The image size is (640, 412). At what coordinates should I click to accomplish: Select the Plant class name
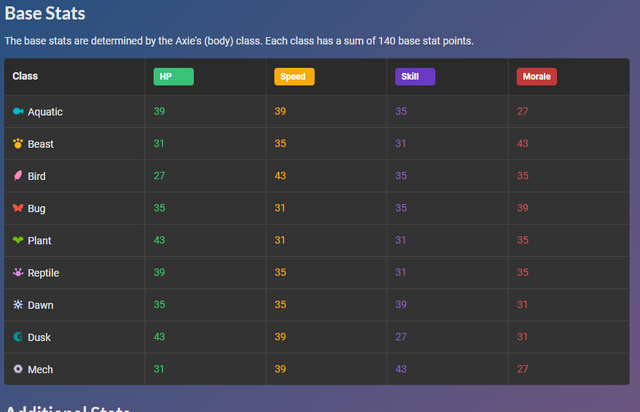click(x=40, y=241)
